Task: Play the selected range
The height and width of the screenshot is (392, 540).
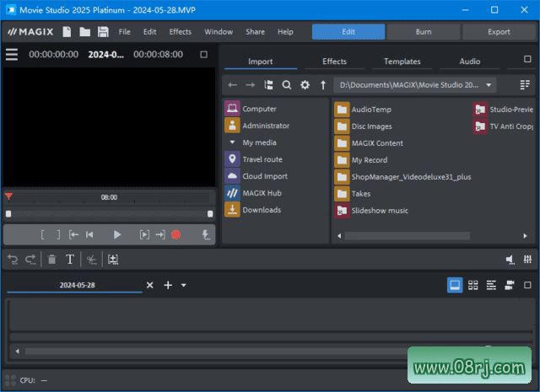Action: (x=144, y=234)
